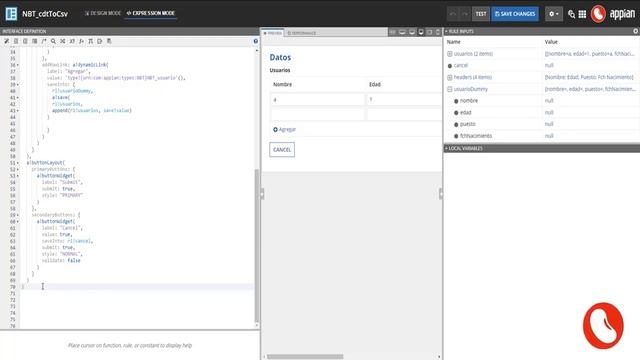Viewport: 640px width, 360px height.
Task: Click the NBT_cdtToCsv title
Action: (x=45, y=14)
